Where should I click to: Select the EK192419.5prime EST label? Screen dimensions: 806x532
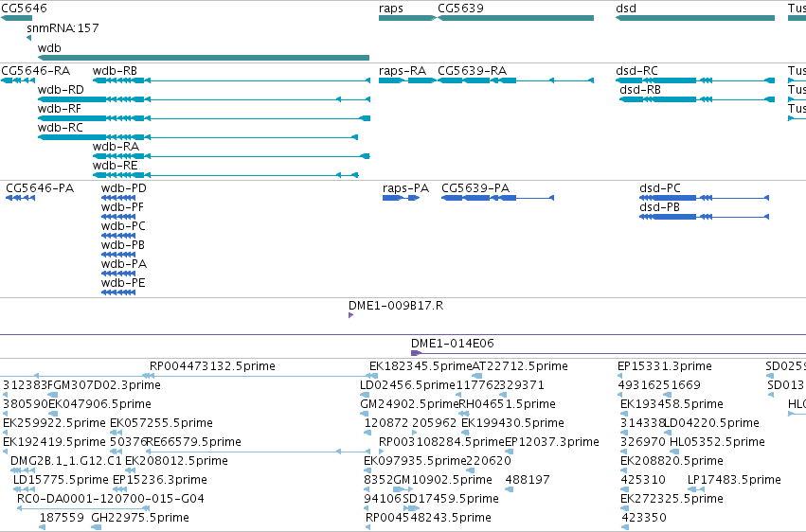point(54,442)
